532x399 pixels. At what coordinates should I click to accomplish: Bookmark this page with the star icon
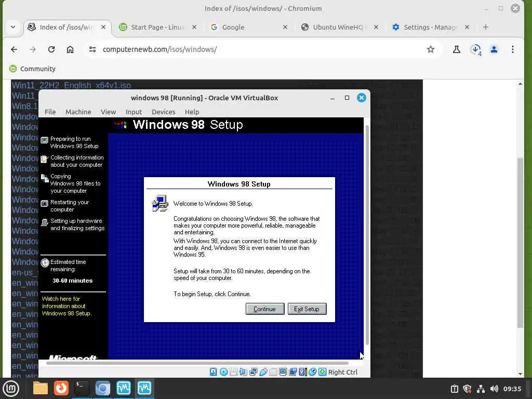coord(431,49)
